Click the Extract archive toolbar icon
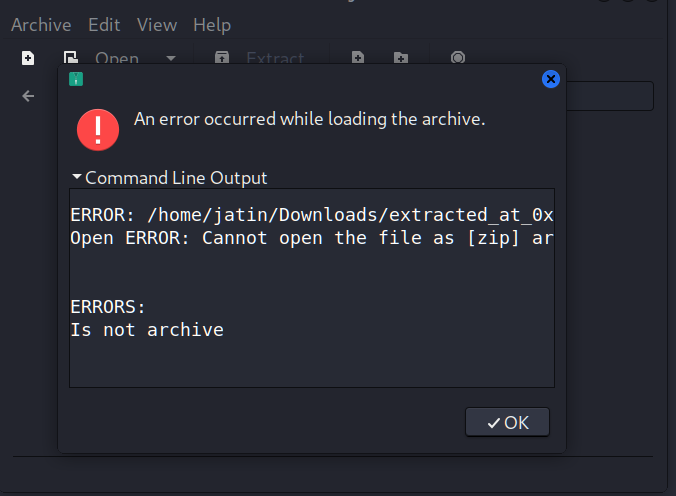 pyautogui.click(x=222, y=57)
